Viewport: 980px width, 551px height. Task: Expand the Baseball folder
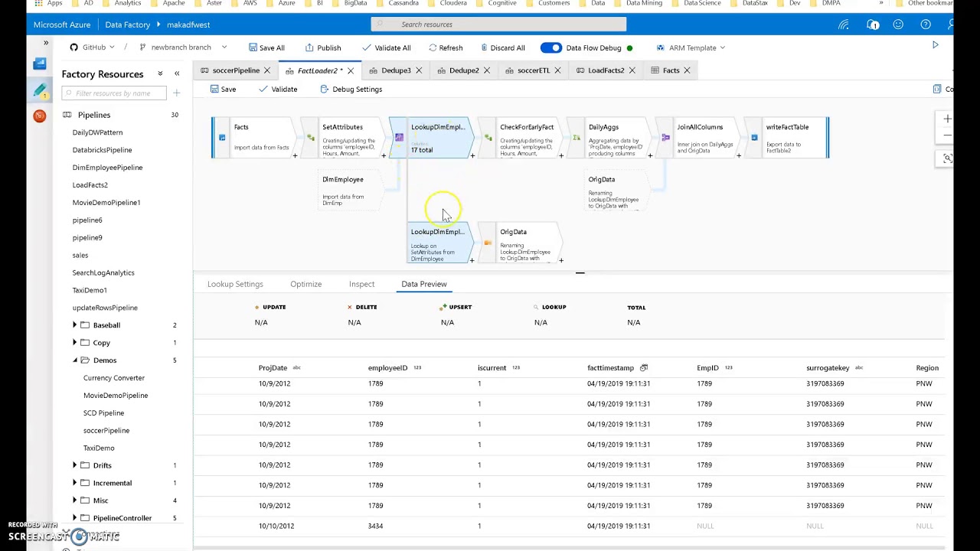74,325
